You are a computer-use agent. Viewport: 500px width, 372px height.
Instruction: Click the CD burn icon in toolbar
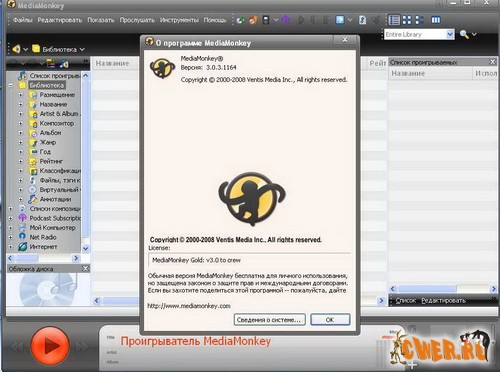pyautogui.click(x=253, y=20)
